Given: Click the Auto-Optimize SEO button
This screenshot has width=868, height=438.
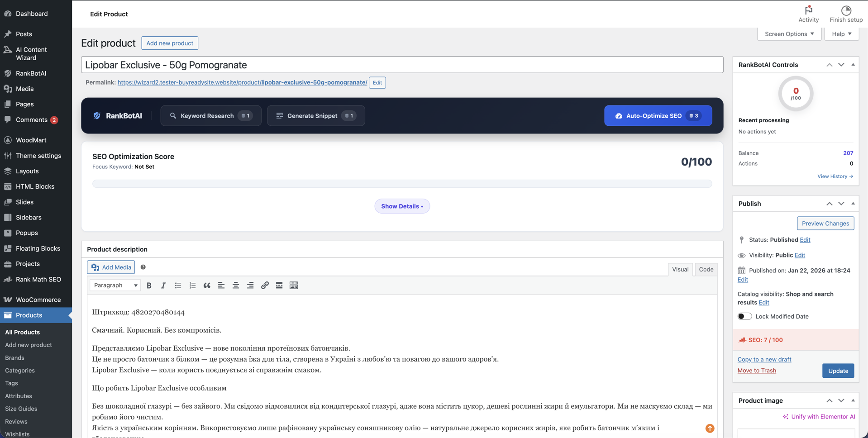Looking at the screenshot, I should (x=657, y=115).
